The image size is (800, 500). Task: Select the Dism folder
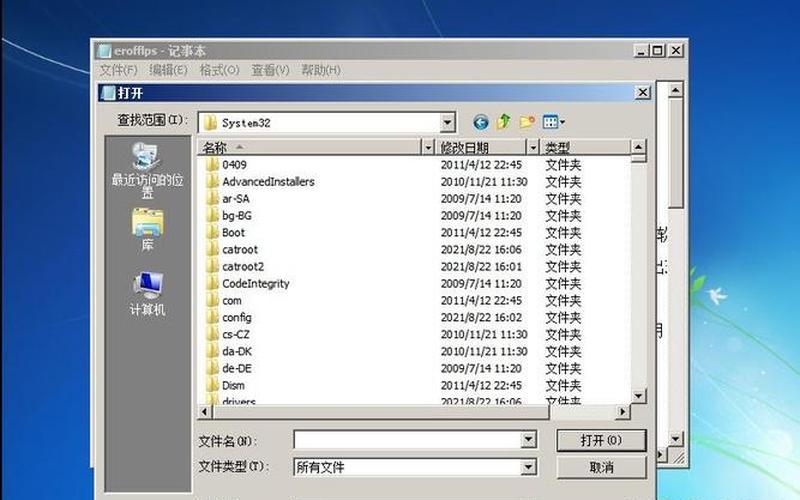(x=226, y=386)
